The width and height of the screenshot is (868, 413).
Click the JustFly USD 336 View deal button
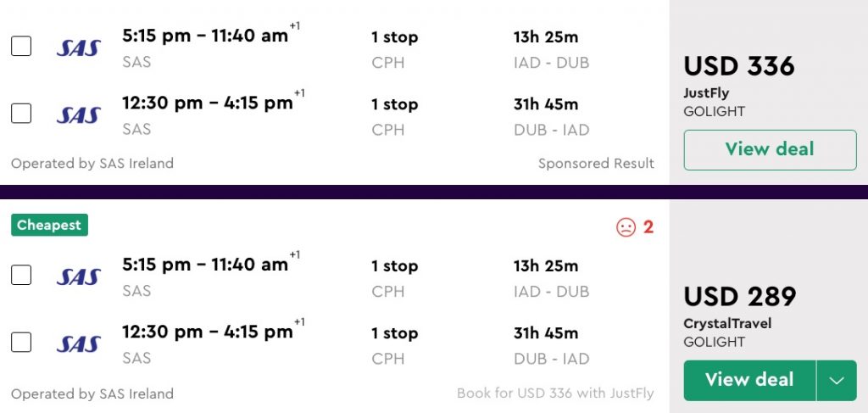pyautogui.click(x=770, y=150)
